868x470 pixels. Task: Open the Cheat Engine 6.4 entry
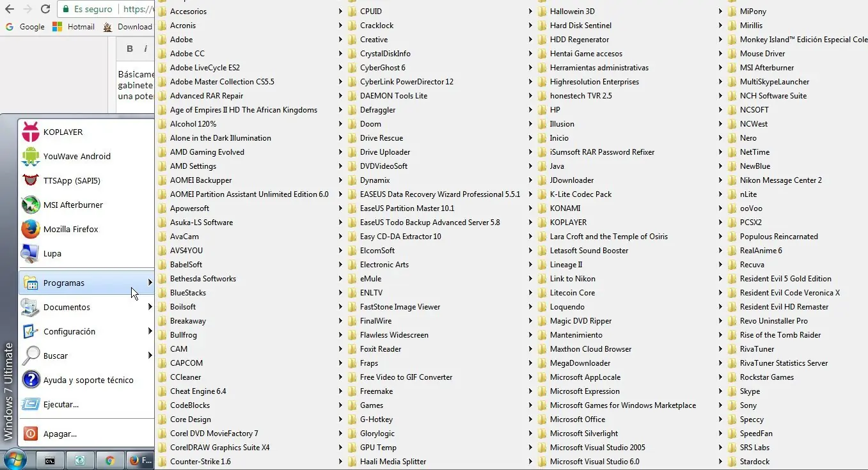click(x=250, y=391)
